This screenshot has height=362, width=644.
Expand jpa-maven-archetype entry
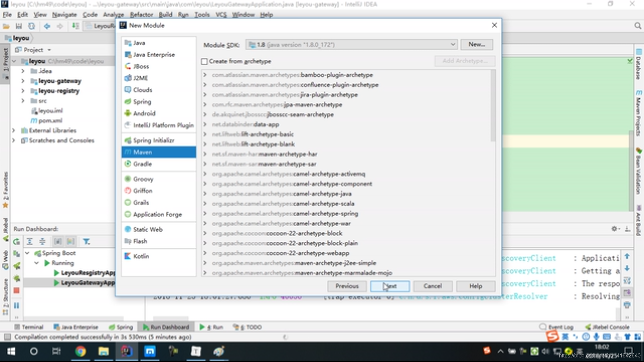(205, 105)
